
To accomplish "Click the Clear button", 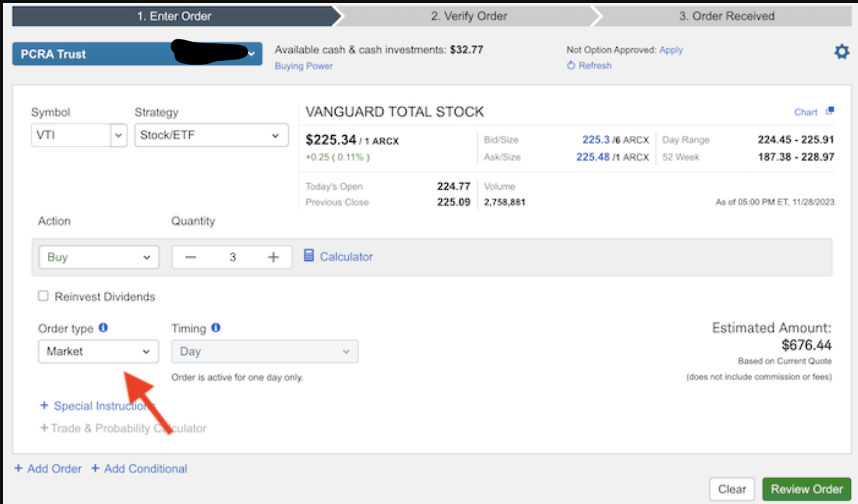I will point(731,489).
